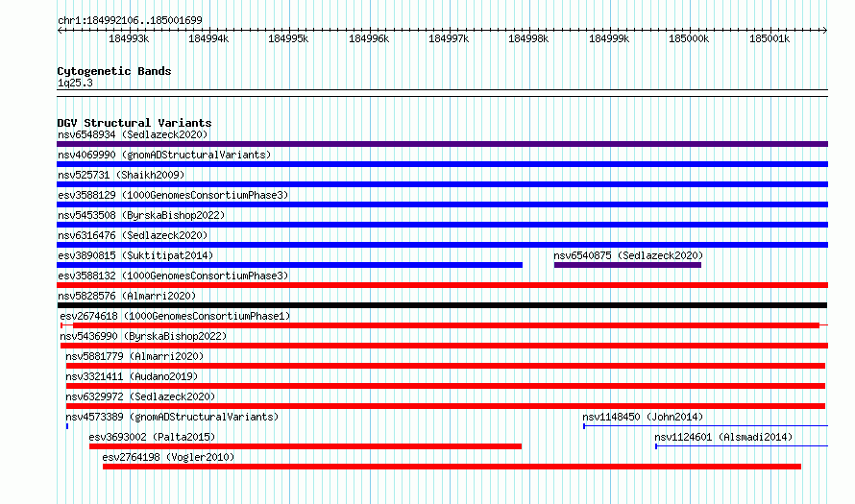Click ruler position 185000k
The image size is (855, 504).
point(689,38)
